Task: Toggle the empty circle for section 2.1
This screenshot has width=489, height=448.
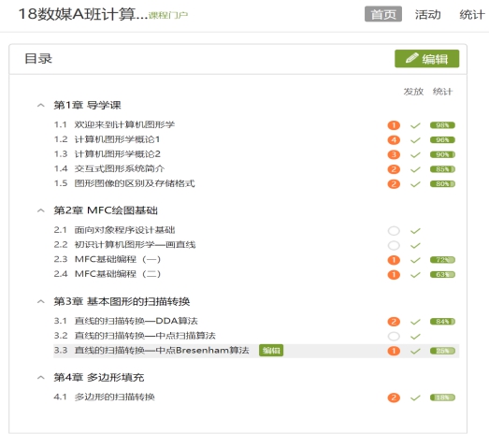Action: [x=394, y=231]
